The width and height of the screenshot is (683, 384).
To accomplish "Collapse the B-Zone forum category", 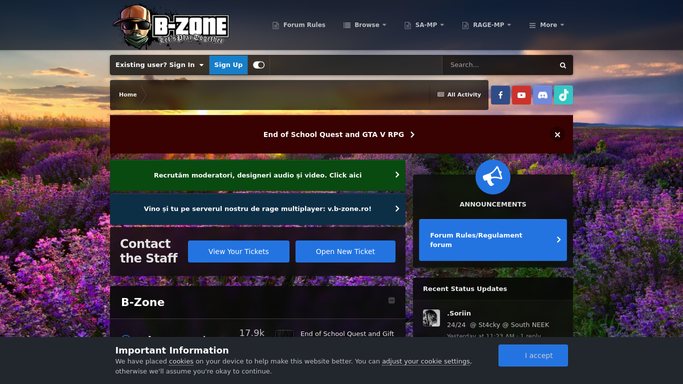I will pos(391,301).
